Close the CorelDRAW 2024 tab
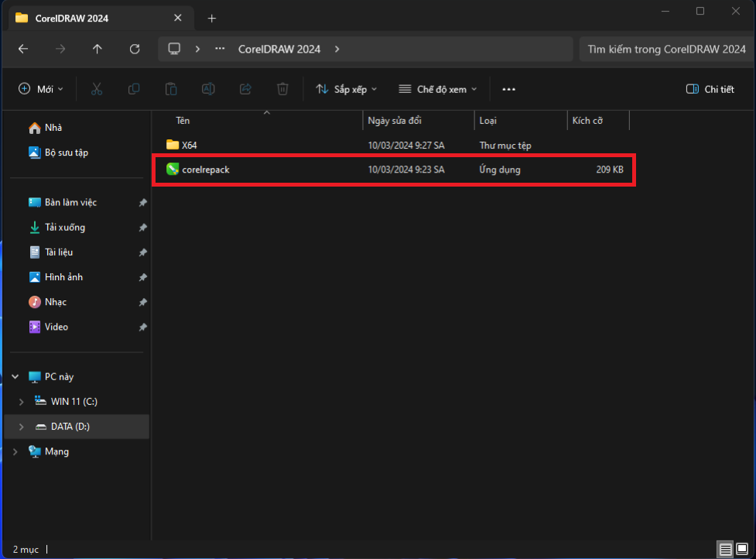 (x=178, y=18)
